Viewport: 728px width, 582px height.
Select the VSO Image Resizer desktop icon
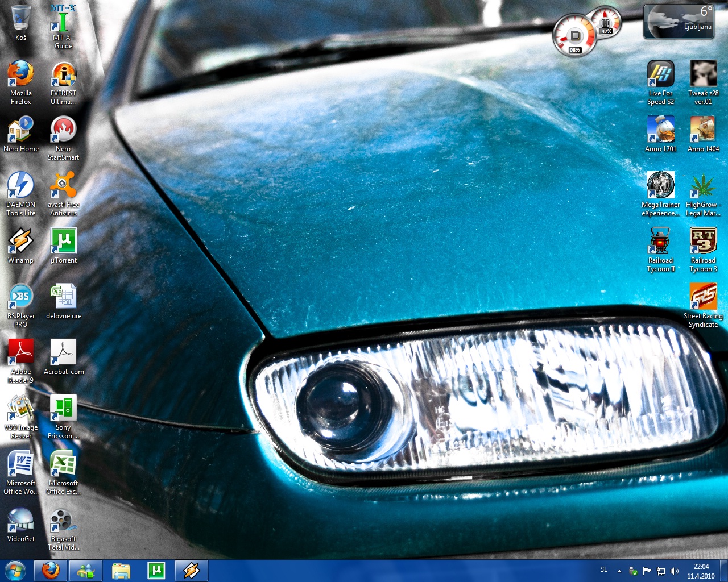pos(21,417)
